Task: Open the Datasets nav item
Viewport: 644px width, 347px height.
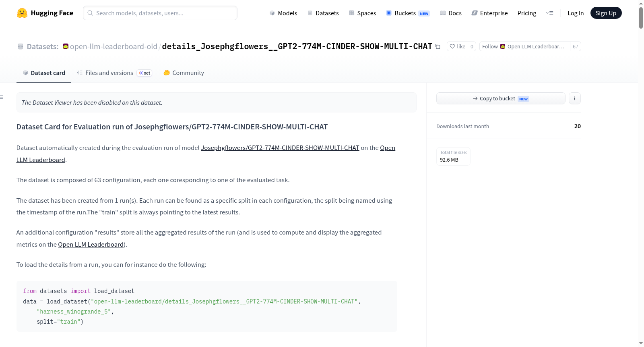Action: pyautogui.click(x=323, y=13)
